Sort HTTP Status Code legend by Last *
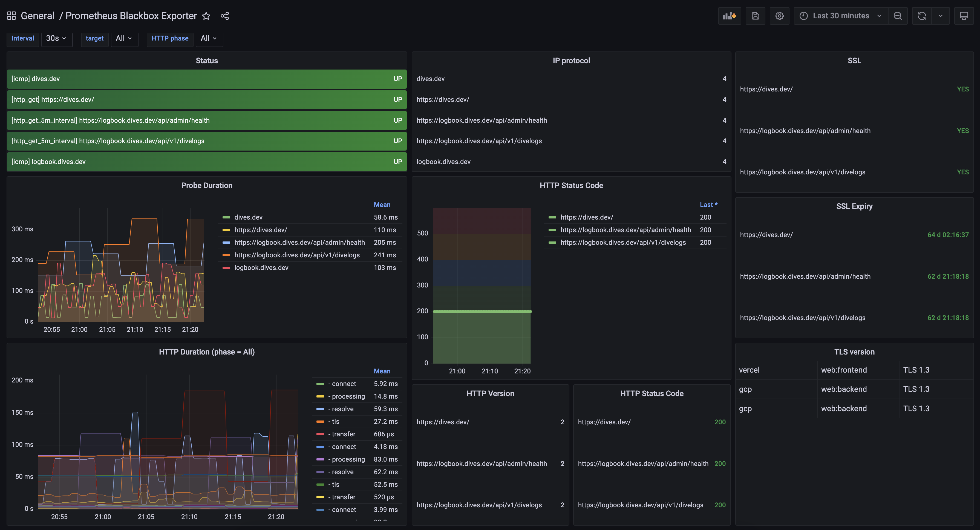The height and width of the screenshot is (530, 980). point(708,205)
